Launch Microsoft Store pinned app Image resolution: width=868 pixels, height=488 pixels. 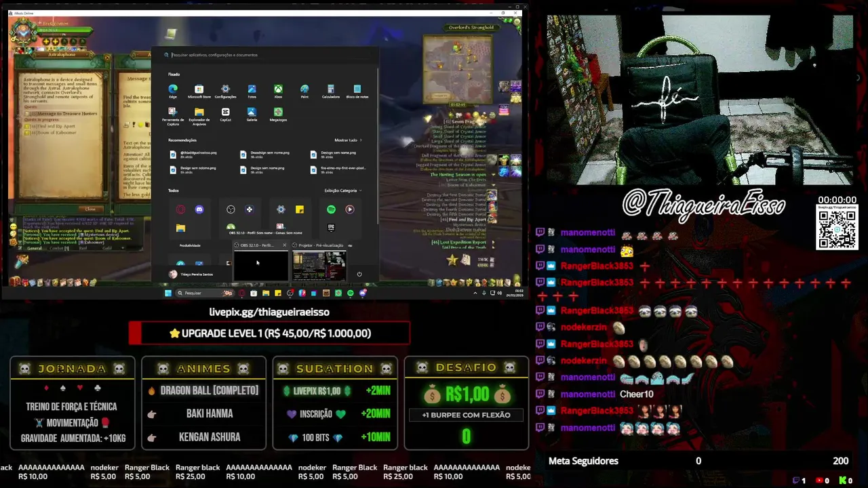point(199,91)
